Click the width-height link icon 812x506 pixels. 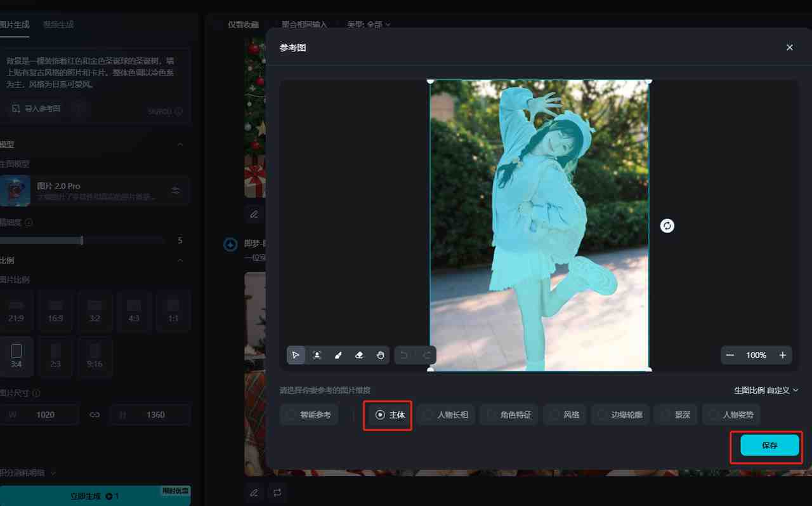click(x=95, y=415)
